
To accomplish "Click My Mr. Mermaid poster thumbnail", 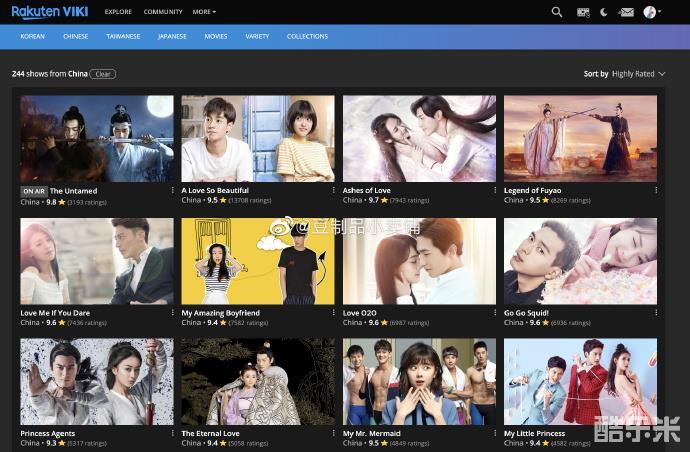I will (x=419, y=382).
